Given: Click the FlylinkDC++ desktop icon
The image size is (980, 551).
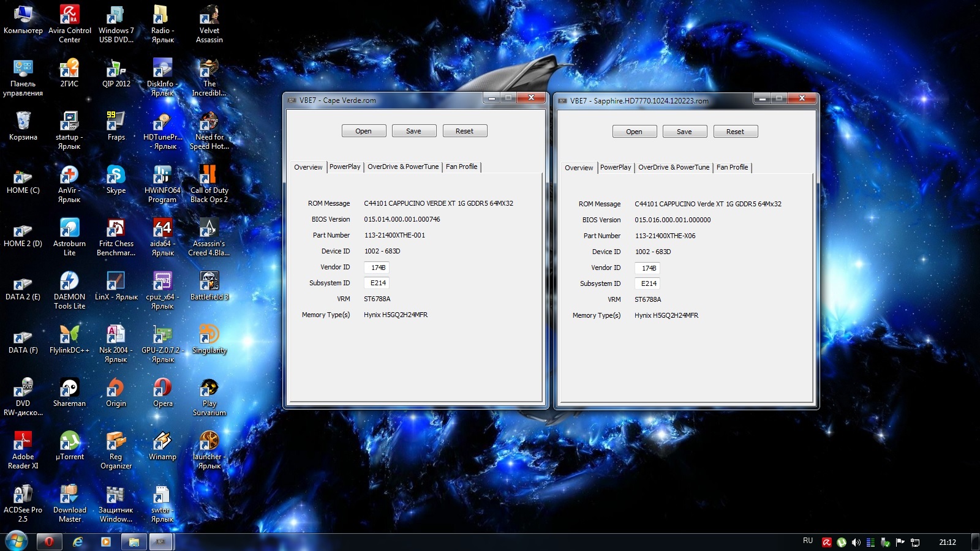Looking at the screenshot, I should tap(70, 339).
